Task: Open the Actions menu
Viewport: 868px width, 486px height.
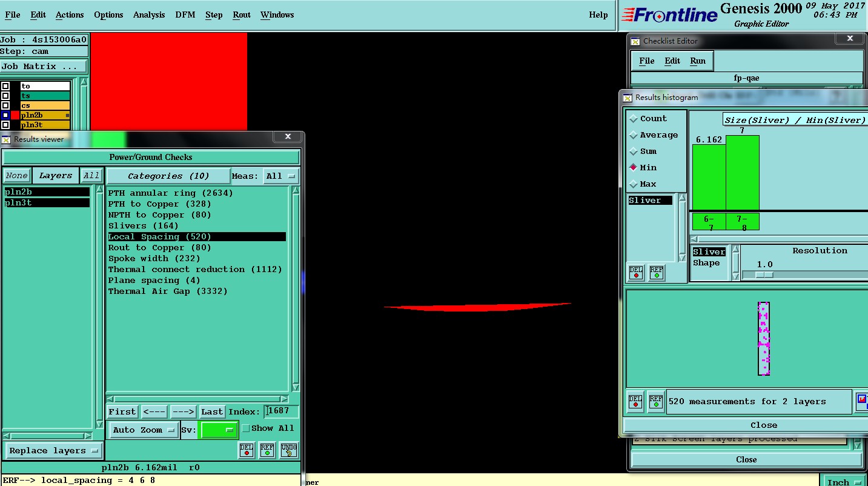Action: (x=70, y=15)
